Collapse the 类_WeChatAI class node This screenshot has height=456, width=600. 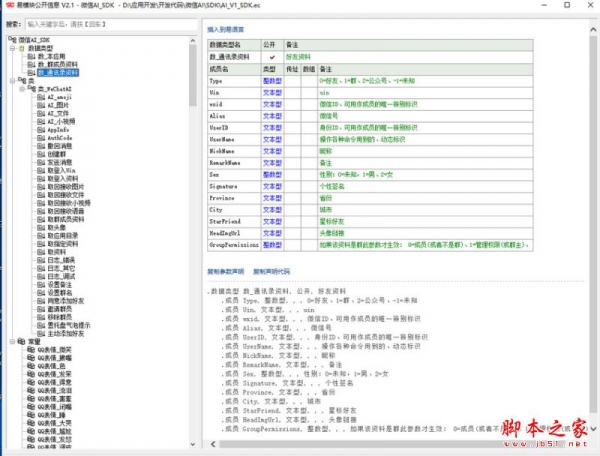pos(21,88)
